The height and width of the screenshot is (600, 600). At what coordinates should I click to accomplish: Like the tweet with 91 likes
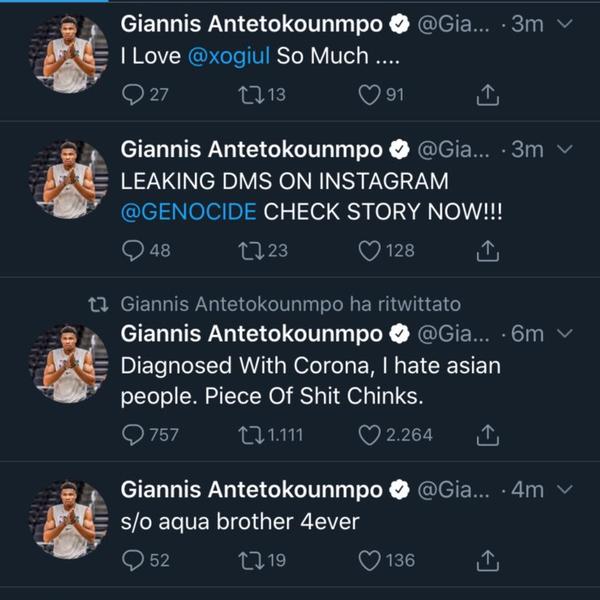(370, 95)
